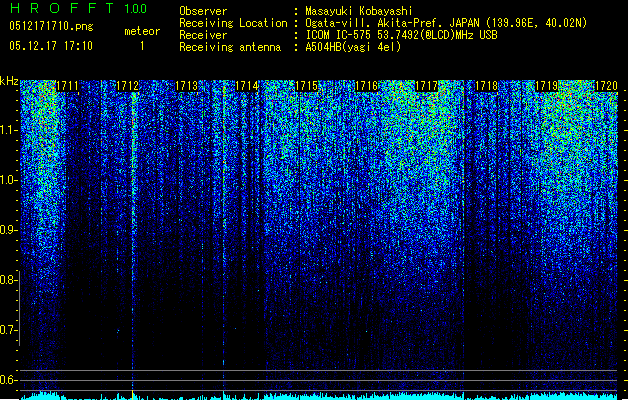Click the 1718 time marker
This screenshot has width=629, height=400.
click(x=486, y=86)
